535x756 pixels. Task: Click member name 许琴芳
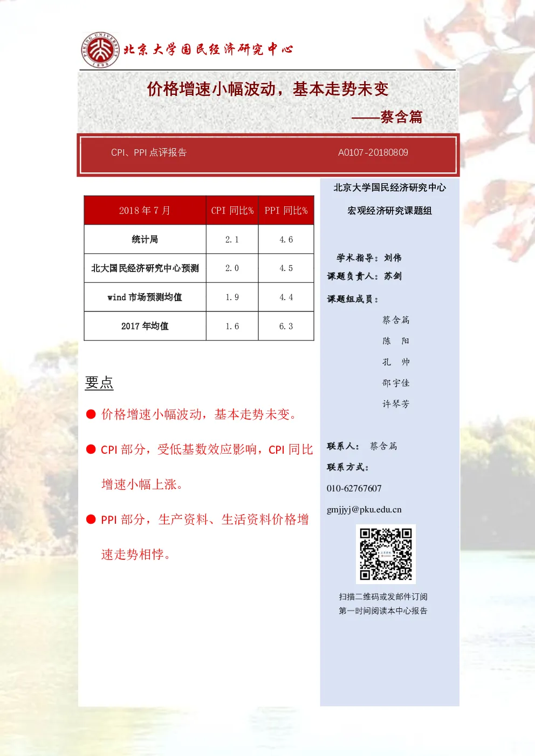coord(396,404)
